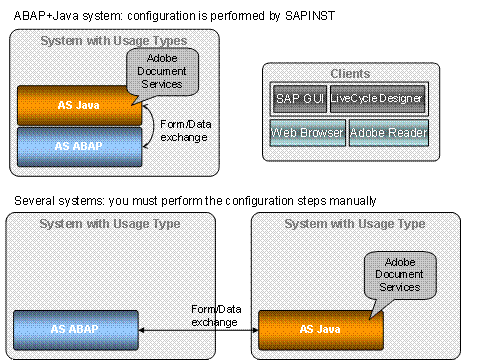The height and width of the screenshot is (360, 480).
Task: Click the Web Browser client box
Action: click(307, 133)
